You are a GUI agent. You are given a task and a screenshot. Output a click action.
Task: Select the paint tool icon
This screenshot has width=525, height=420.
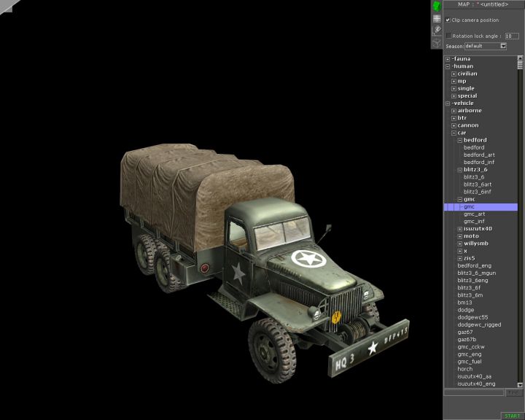(437, 30)
